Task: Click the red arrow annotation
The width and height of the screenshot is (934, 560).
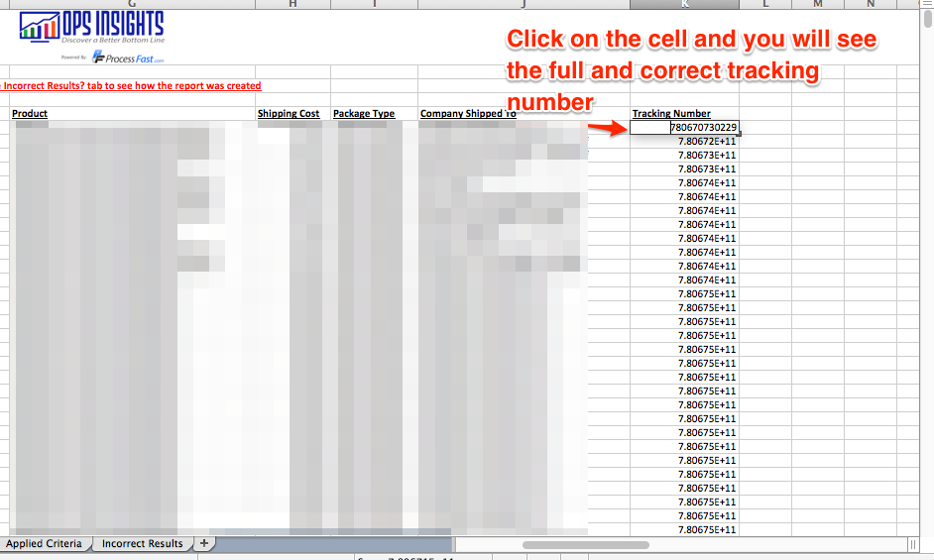Action: click(x=607, y=128)
